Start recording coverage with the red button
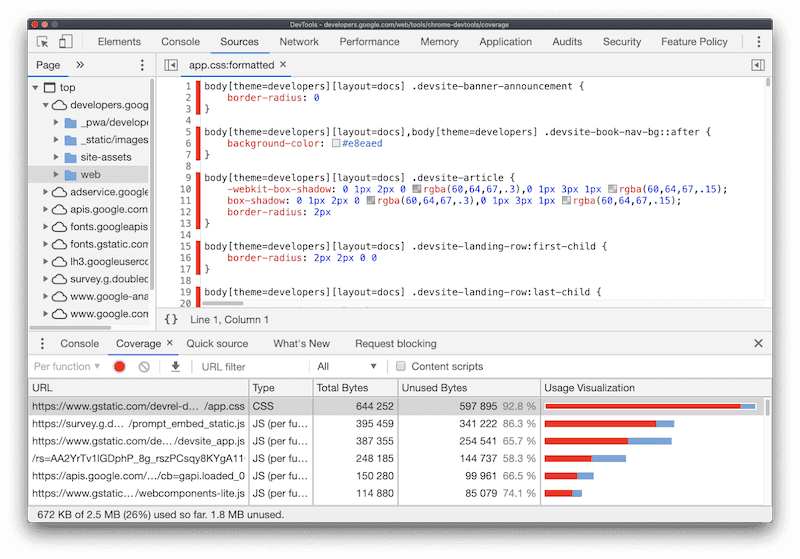This screenshot has width=800, height=559. click(x=120, y=367)
